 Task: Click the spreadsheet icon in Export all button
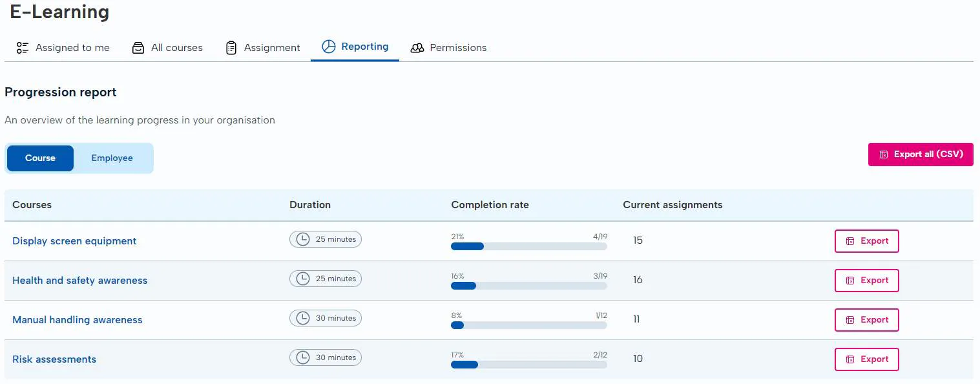click(x=884, y=155)
